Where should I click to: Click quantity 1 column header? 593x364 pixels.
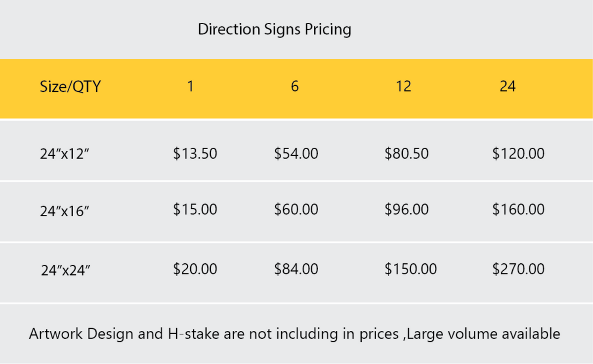click(x=190, y=87)
